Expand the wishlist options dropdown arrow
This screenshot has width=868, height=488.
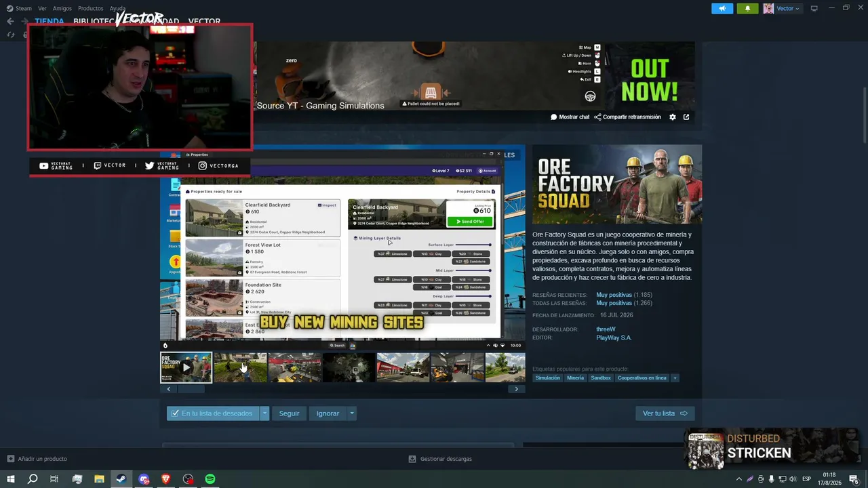[264, 413]
